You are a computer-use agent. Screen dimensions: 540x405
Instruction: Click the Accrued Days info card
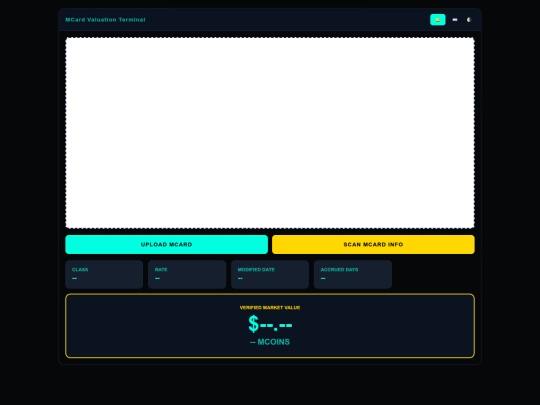pos(353,274)
